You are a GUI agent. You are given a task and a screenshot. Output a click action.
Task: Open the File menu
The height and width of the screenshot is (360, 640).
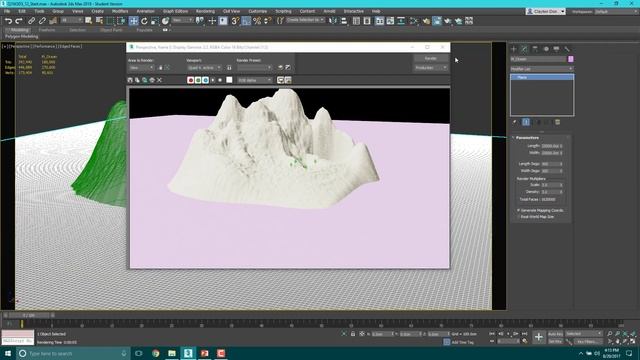coord(7,11)
